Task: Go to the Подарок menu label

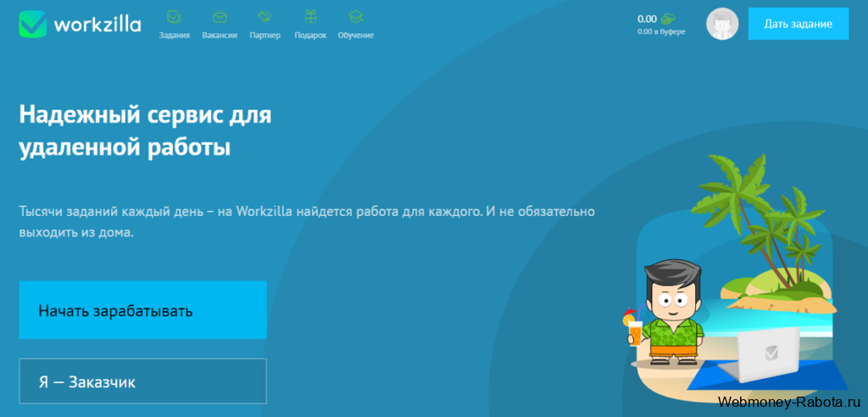Action: [x=310, y=35]
